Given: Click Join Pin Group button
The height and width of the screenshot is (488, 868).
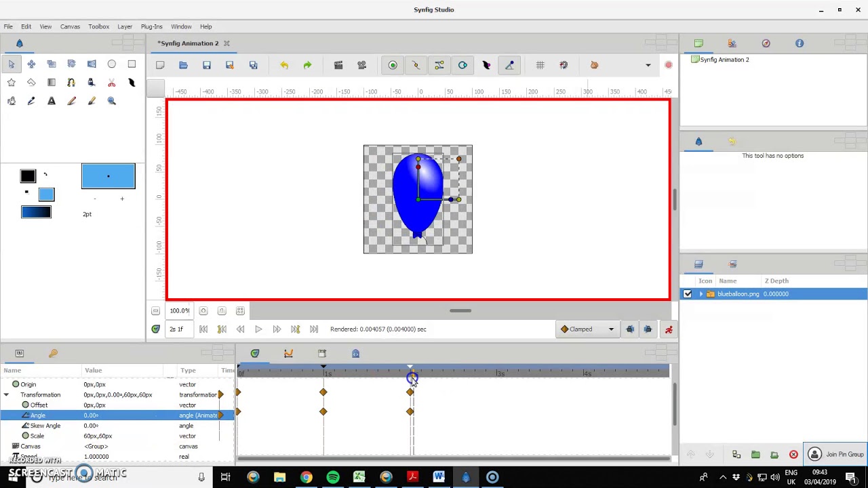Looking at the screenshot, I should (836, 454).
